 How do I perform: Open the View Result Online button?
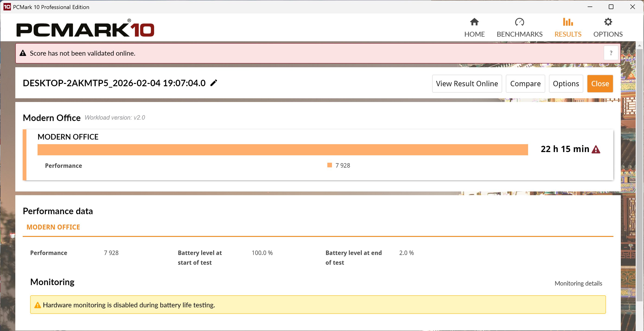[x=467, y=83]
